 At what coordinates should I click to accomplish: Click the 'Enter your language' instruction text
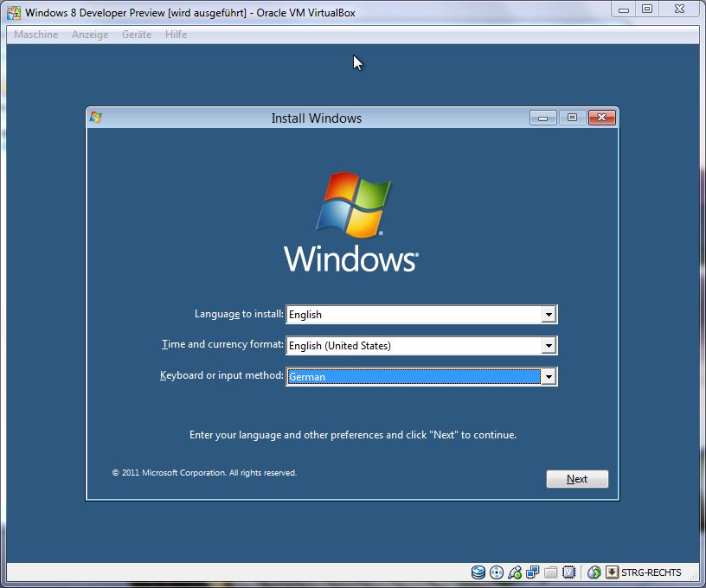click(x=353, y=435)
